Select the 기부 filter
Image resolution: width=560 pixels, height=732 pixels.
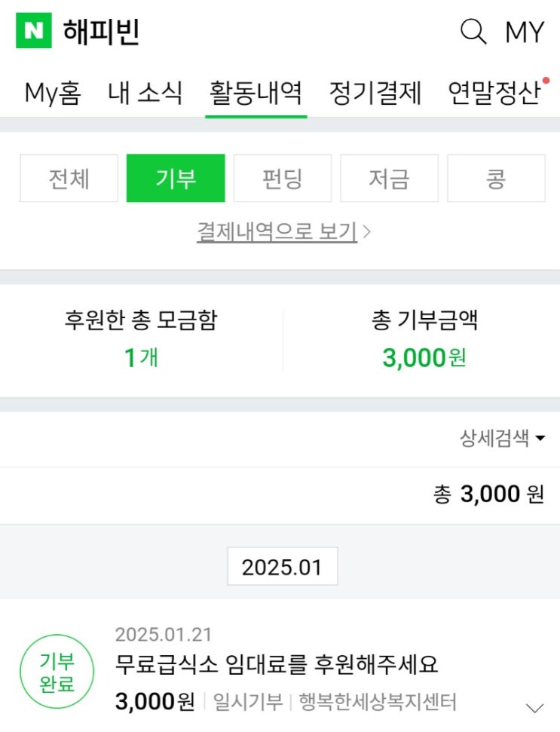coord(176,179)
